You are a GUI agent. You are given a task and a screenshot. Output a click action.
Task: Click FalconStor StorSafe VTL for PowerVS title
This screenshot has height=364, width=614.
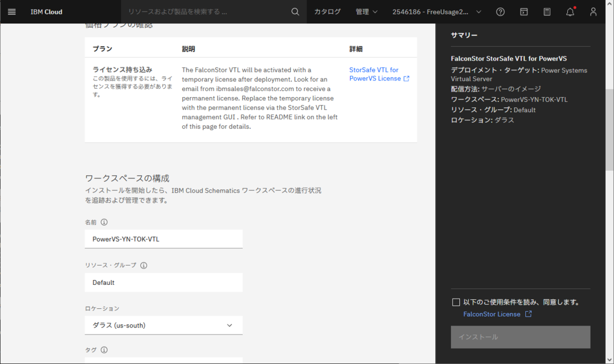click(508, 58)
